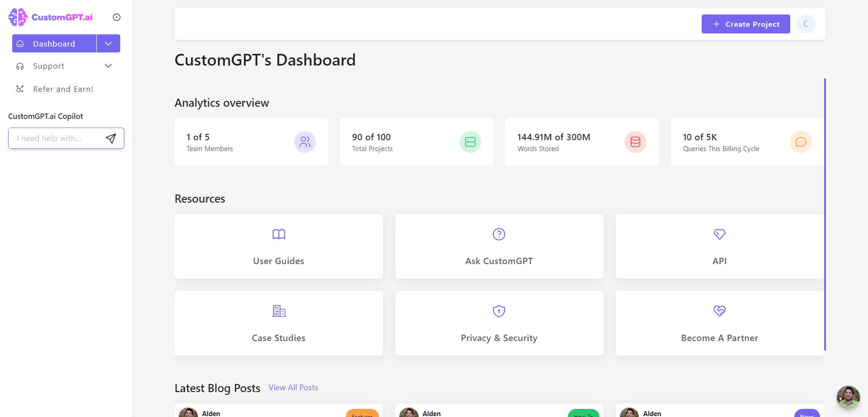
Task: Click the CustomGPT.ai brain logo
Action: 18,17
